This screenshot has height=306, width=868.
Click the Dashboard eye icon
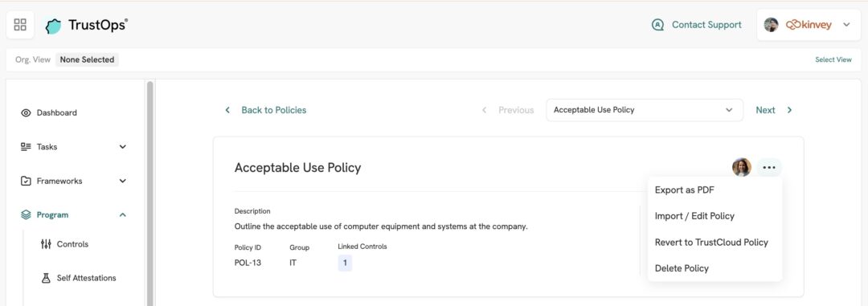click(26, 113)
